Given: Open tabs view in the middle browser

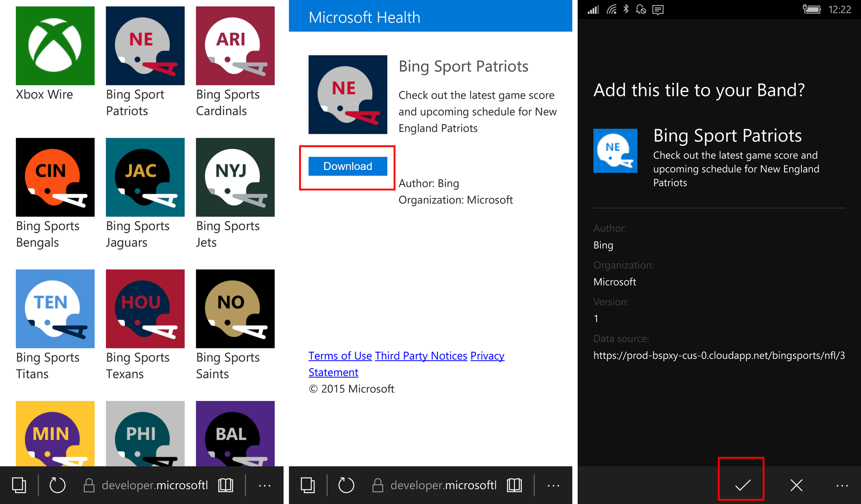Looking at the screenshot, I should 308,486.
